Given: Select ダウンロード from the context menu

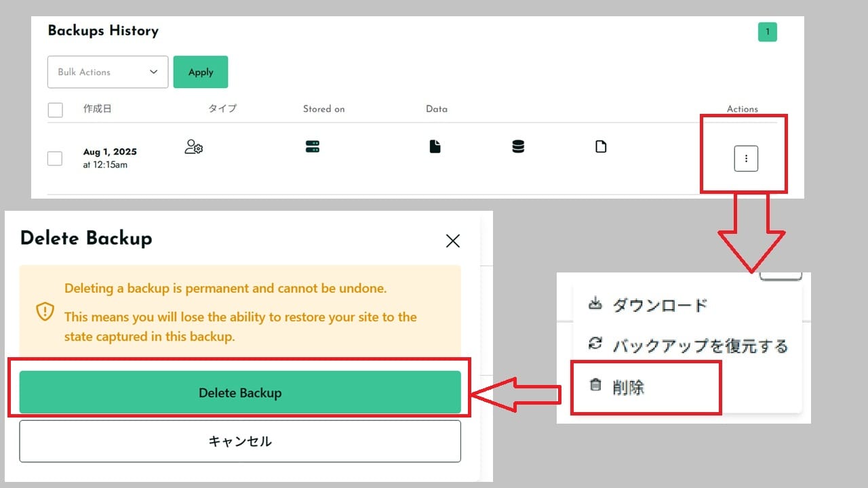Looking at the screenshot, I should pos(659,305).
